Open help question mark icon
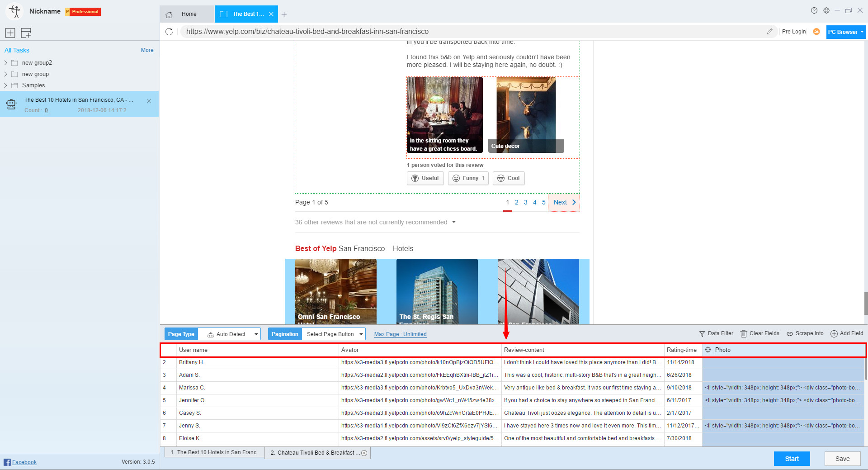This screenshot has height=470, width=868. (814, 10)
